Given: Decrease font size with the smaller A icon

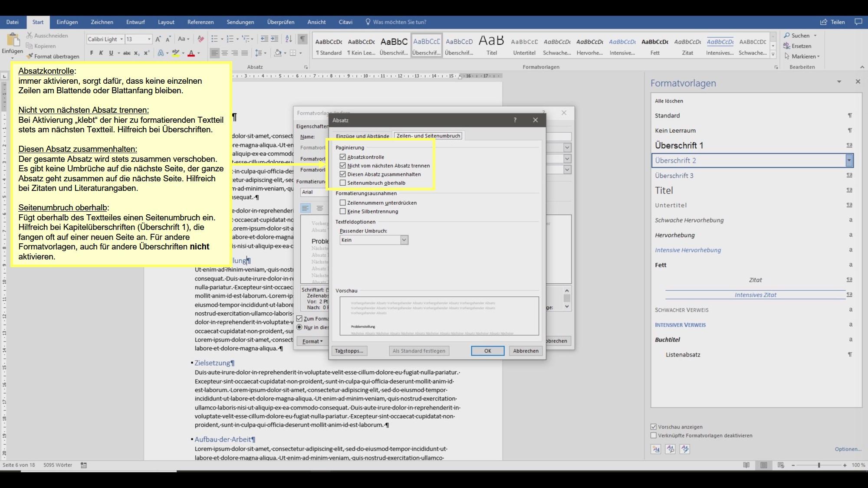Looking at the screenshot, I should point(168,39).
